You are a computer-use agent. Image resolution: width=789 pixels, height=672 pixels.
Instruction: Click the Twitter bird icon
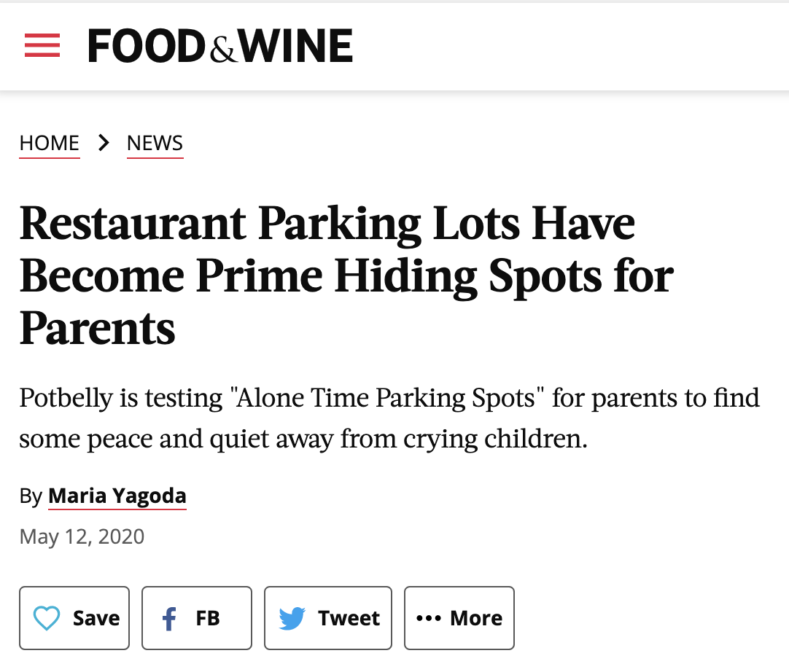(292, 619)
